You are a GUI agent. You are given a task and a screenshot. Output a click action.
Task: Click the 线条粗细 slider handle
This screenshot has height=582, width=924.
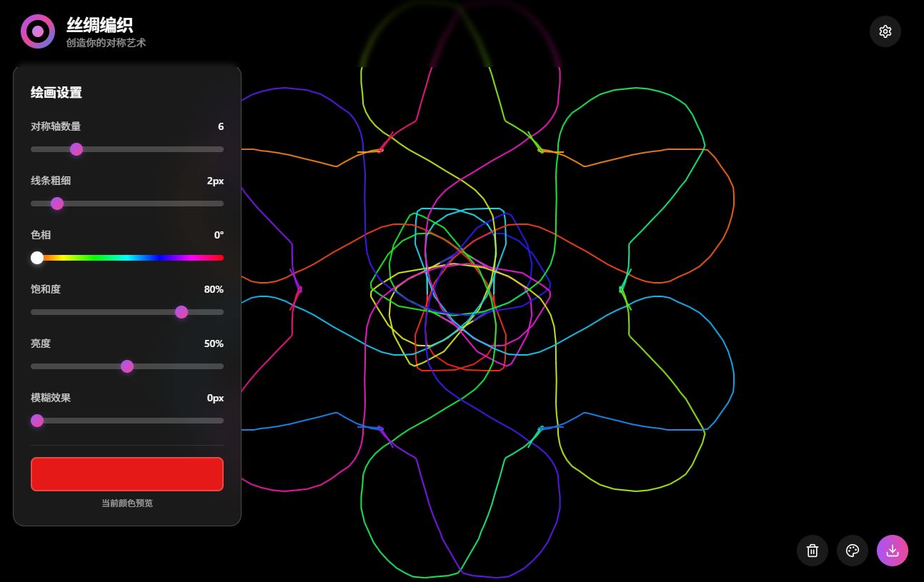[57, 204]
